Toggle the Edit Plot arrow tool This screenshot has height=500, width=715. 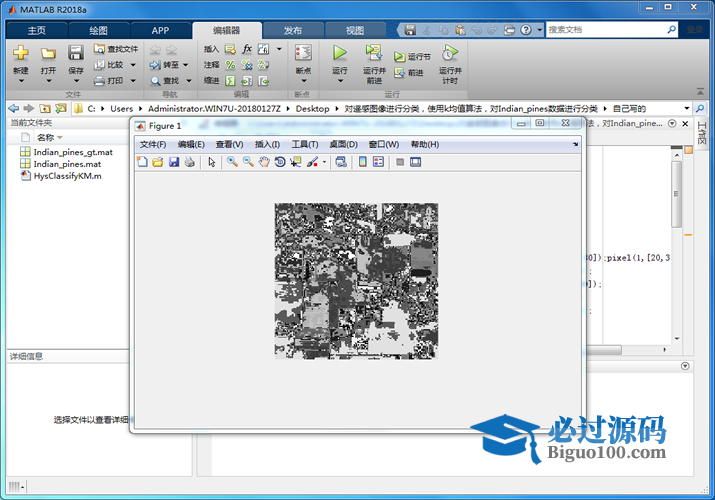coord(212,162)
